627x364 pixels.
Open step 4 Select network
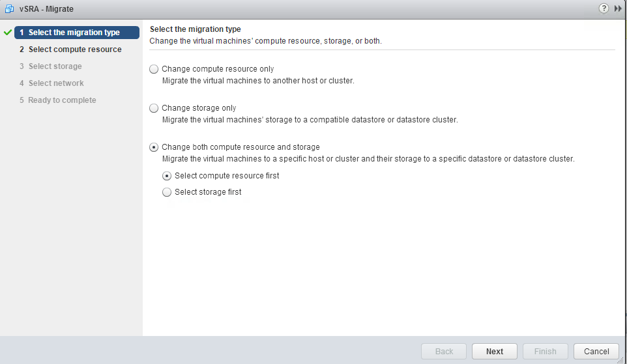(51, 83)
